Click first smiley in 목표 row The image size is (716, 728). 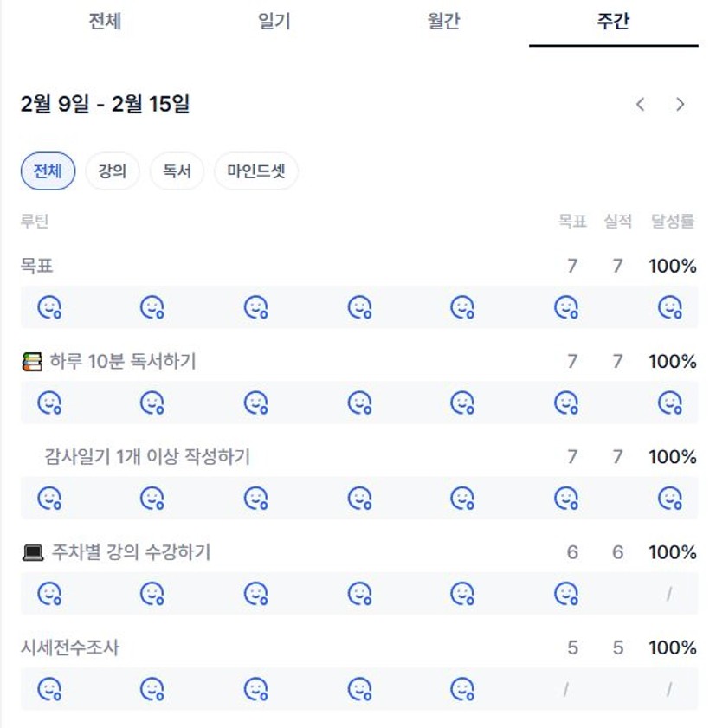click(49, 307)
